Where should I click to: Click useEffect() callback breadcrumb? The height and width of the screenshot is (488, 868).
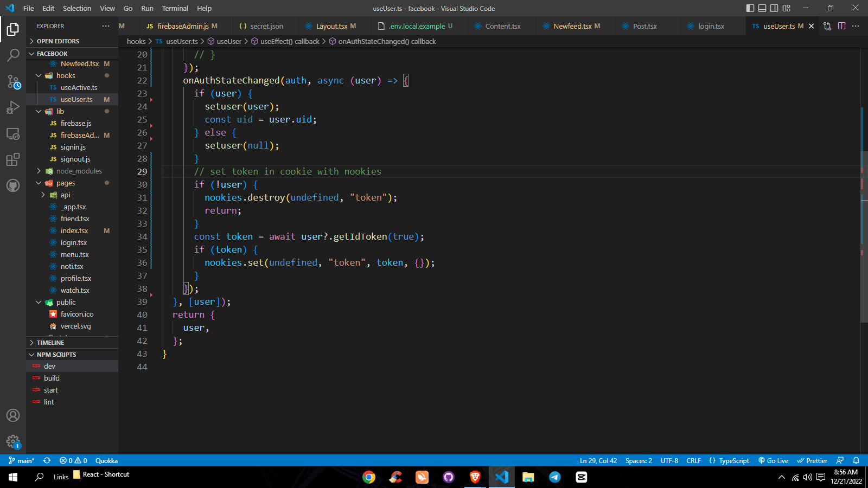click(x=285, y=41)
